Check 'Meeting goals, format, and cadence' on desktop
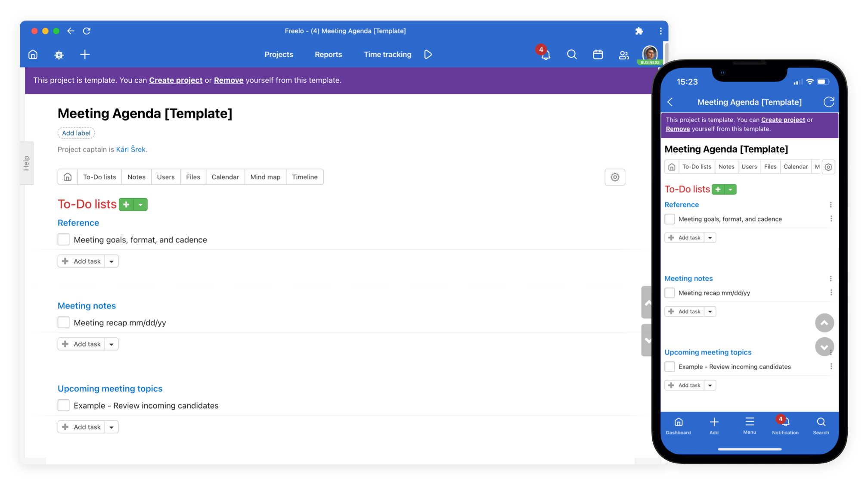 click(64, 239)
